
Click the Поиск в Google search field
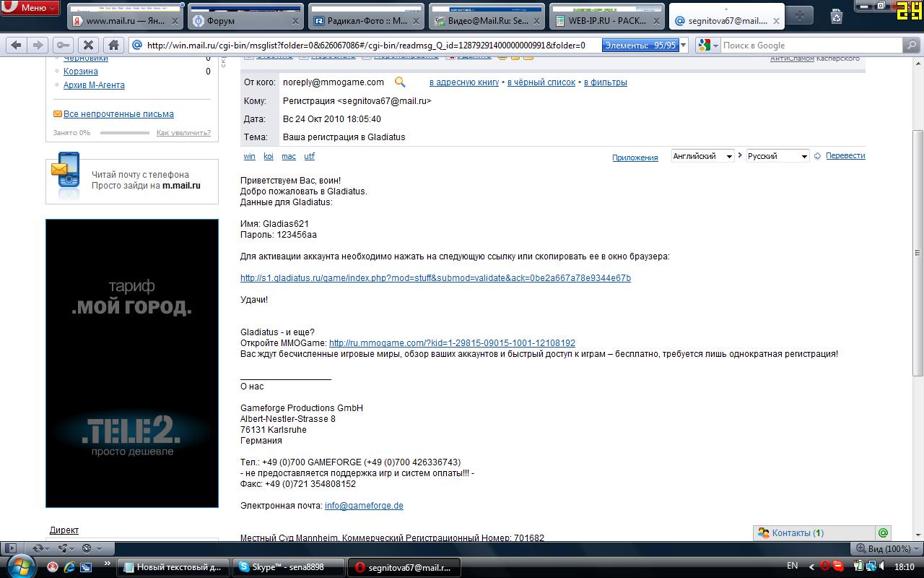[x=811, y=45]
